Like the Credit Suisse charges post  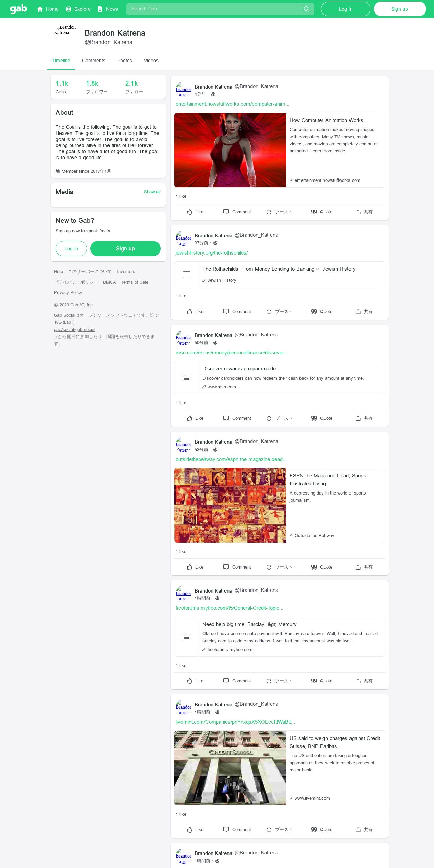point(195,829)
